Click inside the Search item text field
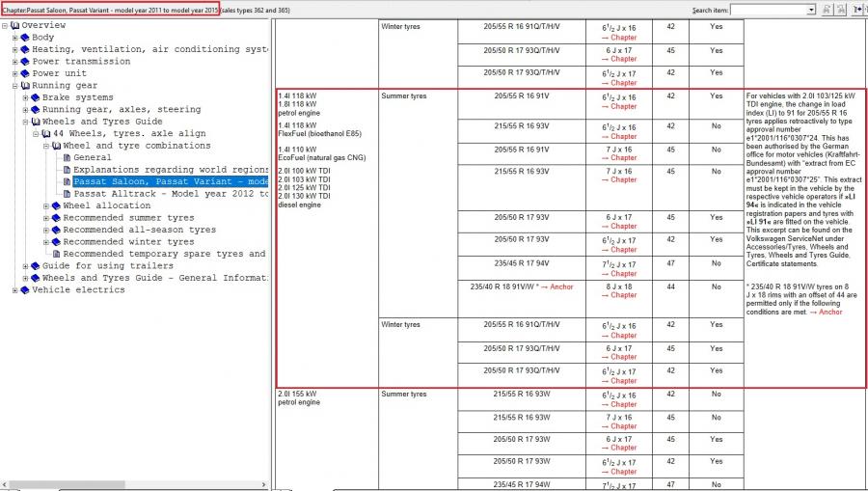This screenshot has width=868, height=491. [x=767, y=10]
